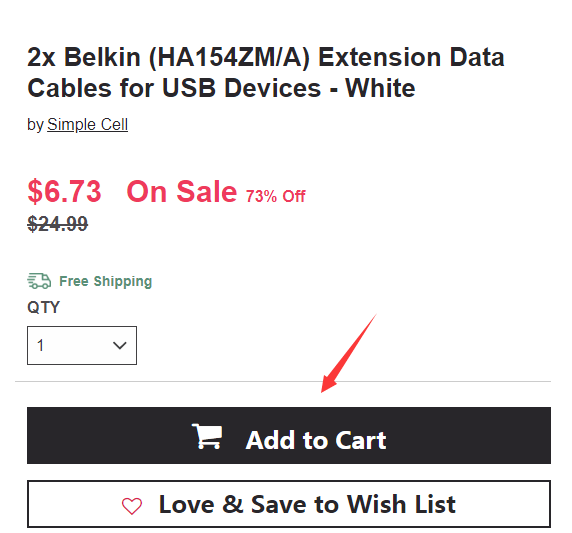
Task: Select the quantity value 1
Action: point(40,345)
